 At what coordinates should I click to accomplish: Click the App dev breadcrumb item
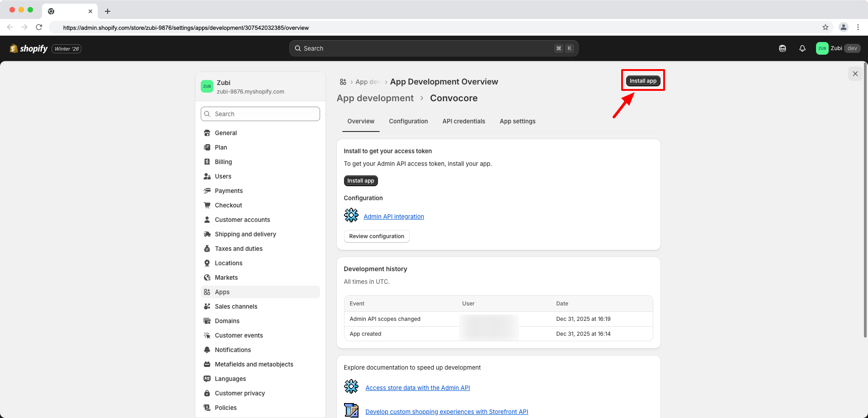(368, 82)
